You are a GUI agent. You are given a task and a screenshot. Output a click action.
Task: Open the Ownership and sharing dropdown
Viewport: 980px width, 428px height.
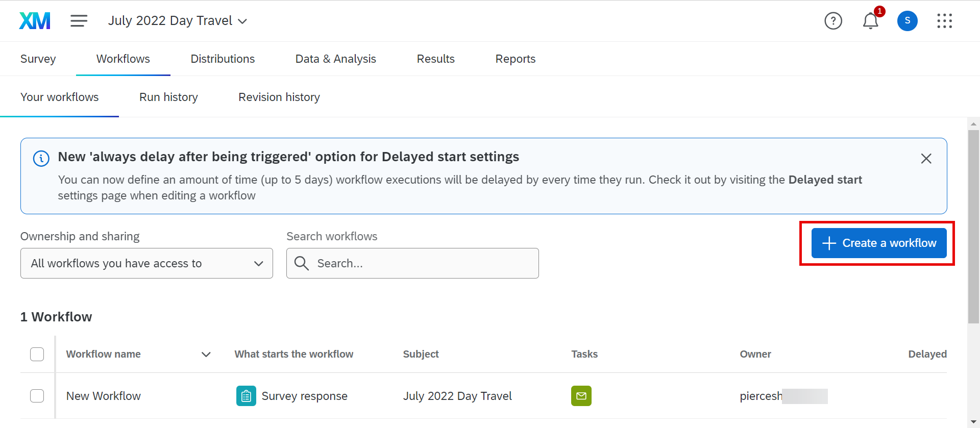click(146, 263)
